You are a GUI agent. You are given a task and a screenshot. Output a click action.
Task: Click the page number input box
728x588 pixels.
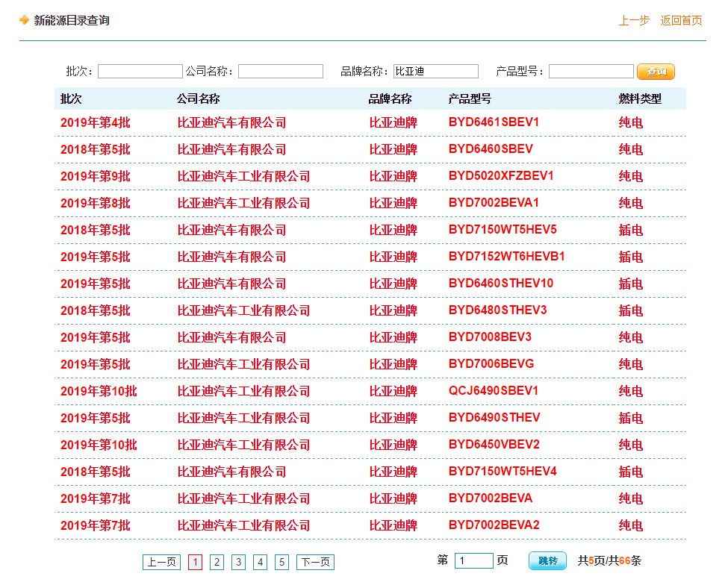[473, 561]
